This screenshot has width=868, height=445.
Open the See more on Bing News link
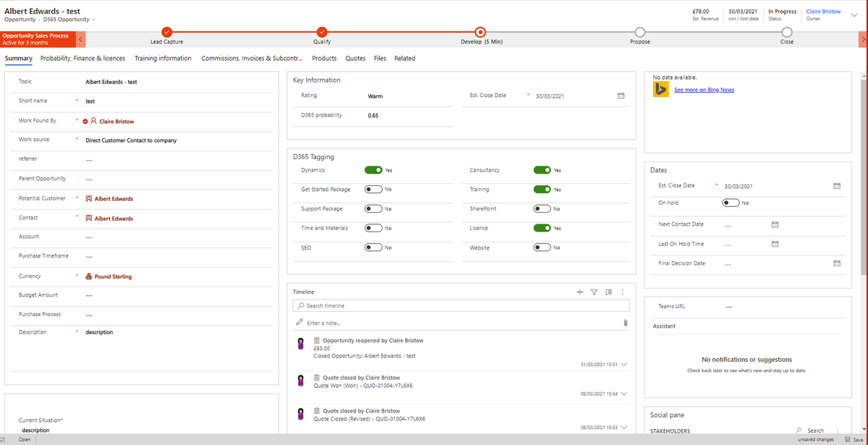click(x=704, y=90)
